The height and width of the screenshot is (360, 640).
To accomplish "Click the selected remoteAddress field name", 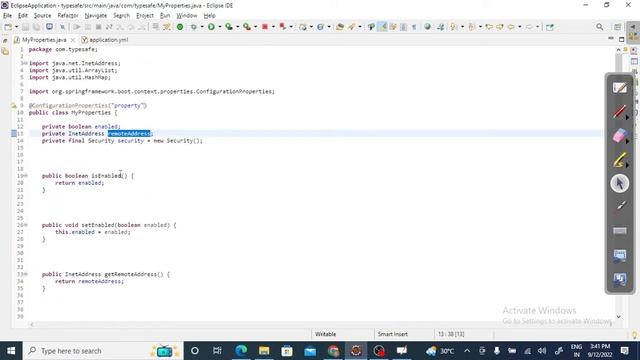I will point(129,133).
